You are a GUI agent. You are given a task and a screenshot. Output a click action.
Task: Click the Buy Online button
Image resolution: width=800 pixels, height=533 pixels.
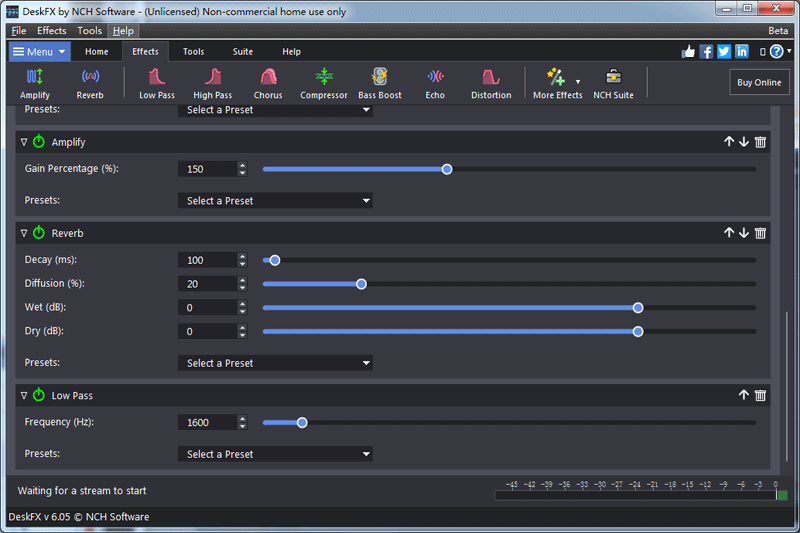coord(759,82)
